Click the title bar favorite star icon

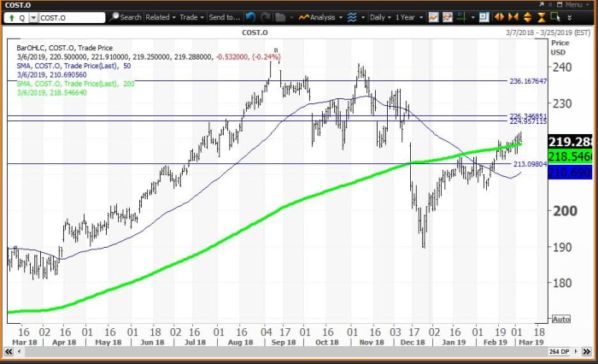pos(550,4)
